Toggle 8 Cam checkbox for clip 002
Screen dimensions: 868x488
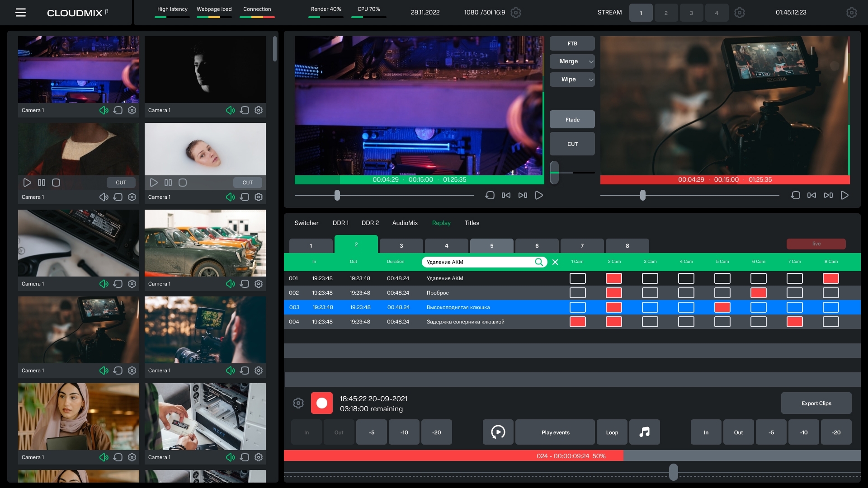click(x=830, y=293)
